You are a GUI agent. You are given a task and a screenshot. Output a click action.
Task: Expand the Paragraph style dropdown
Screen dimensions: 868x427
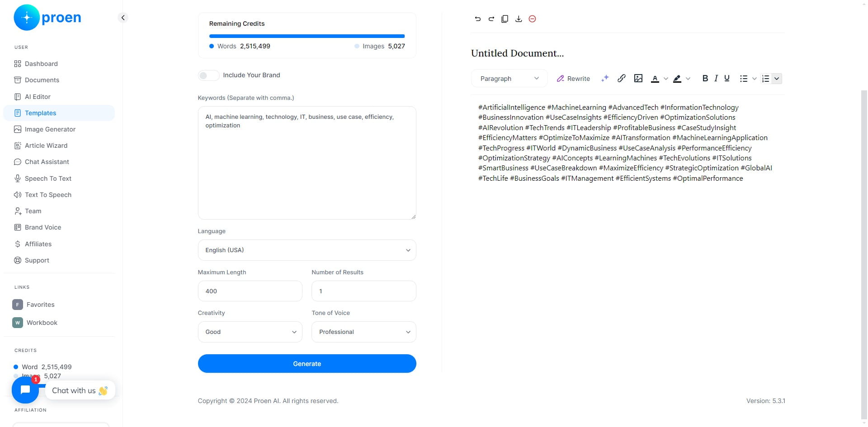(x=509, y=79)
